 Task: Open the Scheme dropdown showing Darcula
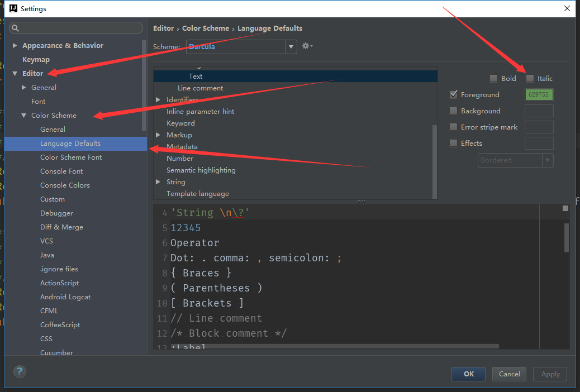point(241,46)
